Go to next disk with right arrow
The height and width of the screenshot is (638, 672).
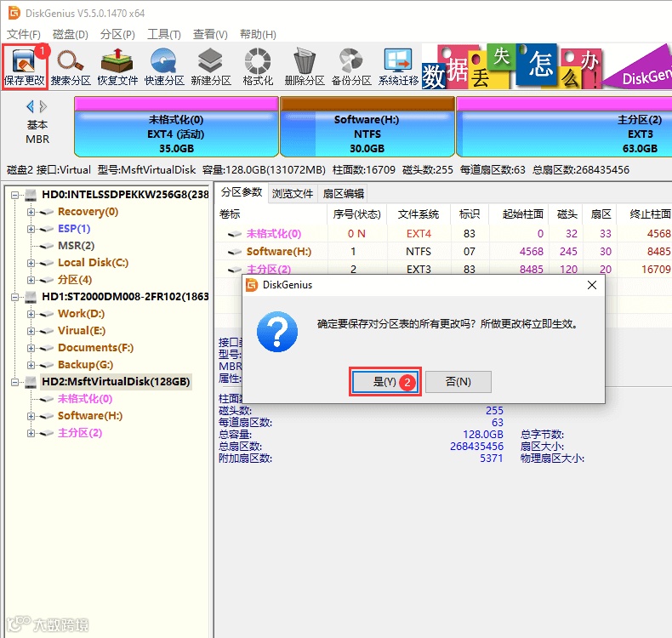coord(43,106)
